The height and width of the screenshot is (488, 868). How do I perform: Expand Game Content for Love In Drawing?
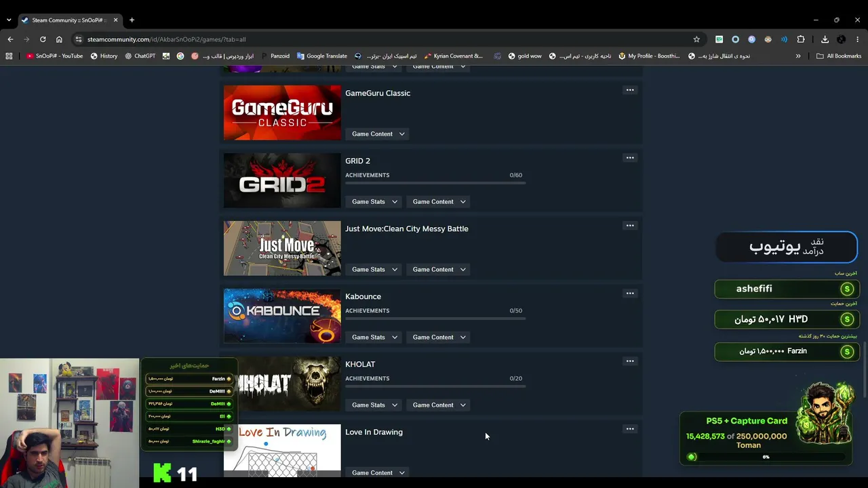(x=378, y=473)
